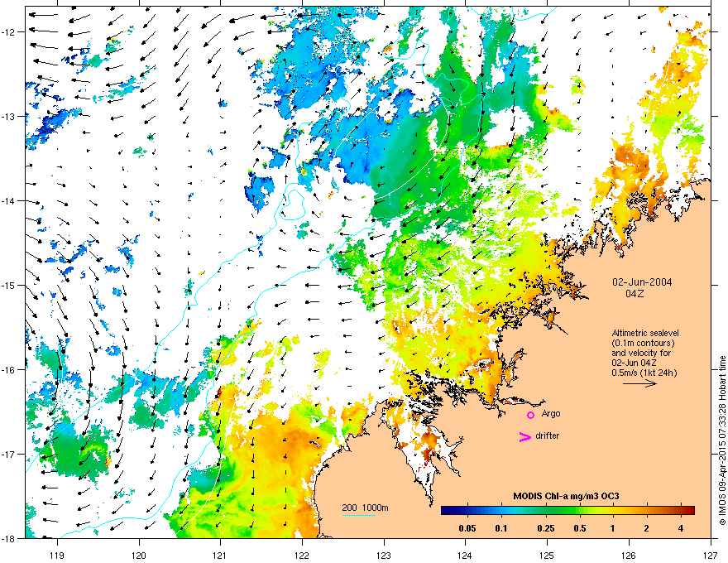The image size is (728, 563).
Task: Click the magenta Argo circle marker
Action: click(530, 415)
